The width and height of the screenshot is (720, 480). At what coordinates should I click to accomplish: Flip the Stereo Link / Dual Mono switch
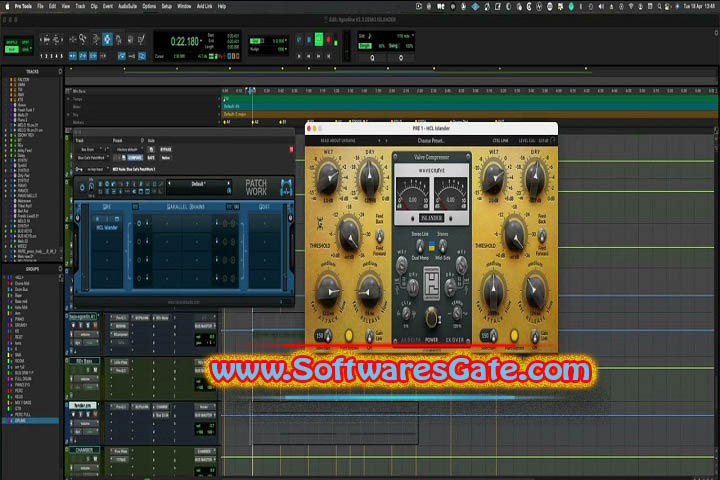pos(420,246)
